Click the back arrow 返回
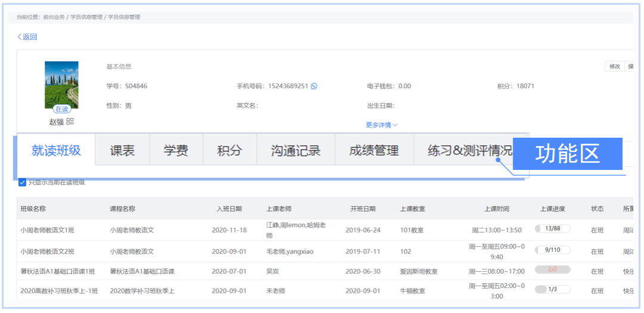Screen dimensions: 644x313 tap(27, 37)
